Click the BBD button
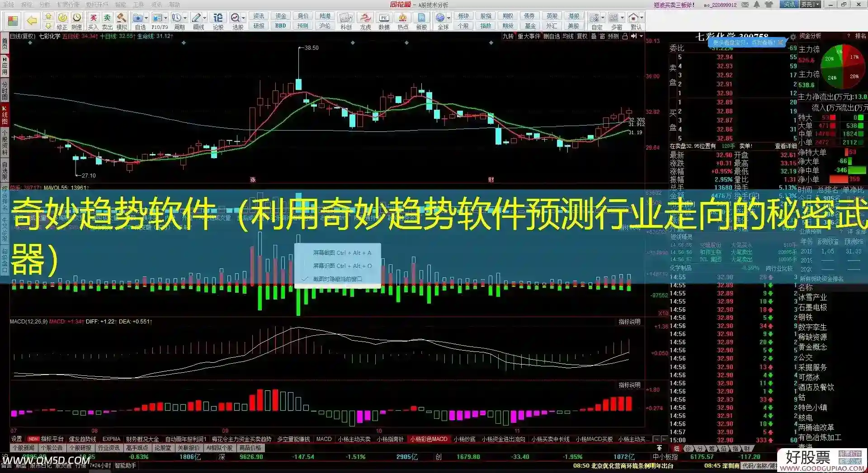 [281, 26]
